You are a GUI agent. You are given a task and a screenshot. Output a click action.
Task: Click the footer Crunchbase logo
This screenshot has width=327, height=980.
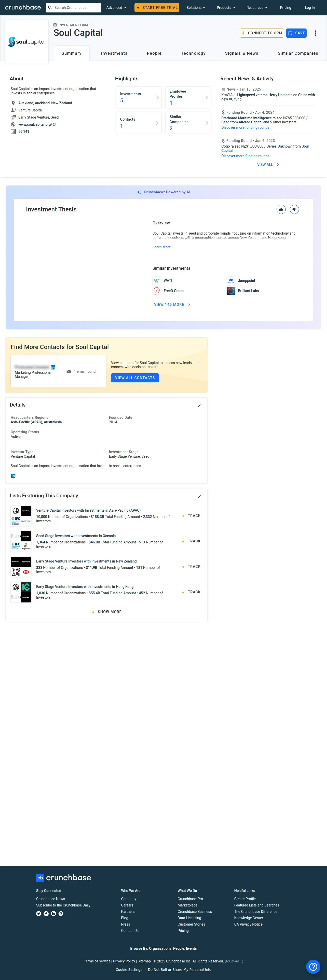click(64, 878)
